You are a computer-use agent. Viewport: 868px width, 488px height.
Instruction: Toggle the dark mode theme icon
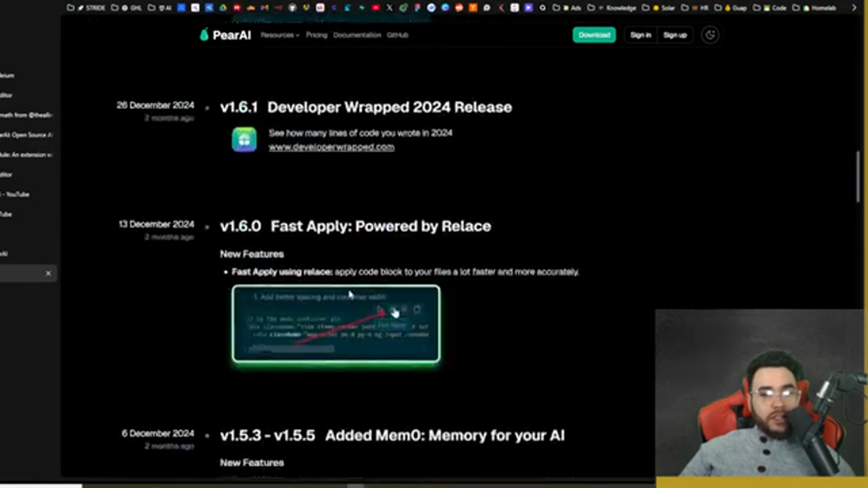(x=710, y=35)
